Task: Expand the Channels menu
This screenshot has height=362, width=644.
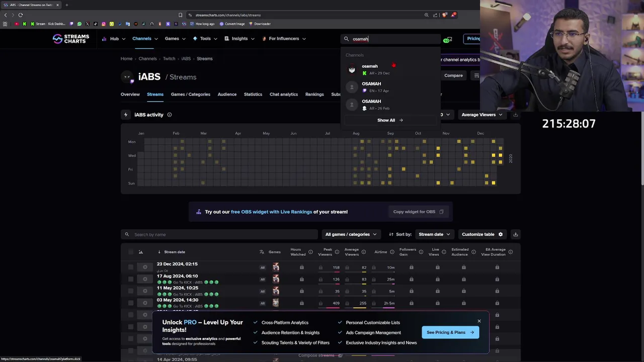Action: click(x=145, y=39)
